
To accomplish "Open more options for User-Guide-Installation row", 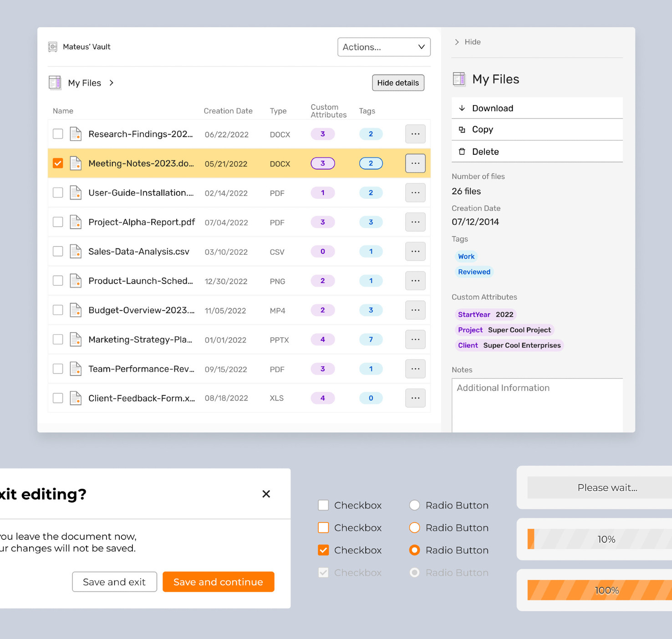I will click(x=415, y=193).
